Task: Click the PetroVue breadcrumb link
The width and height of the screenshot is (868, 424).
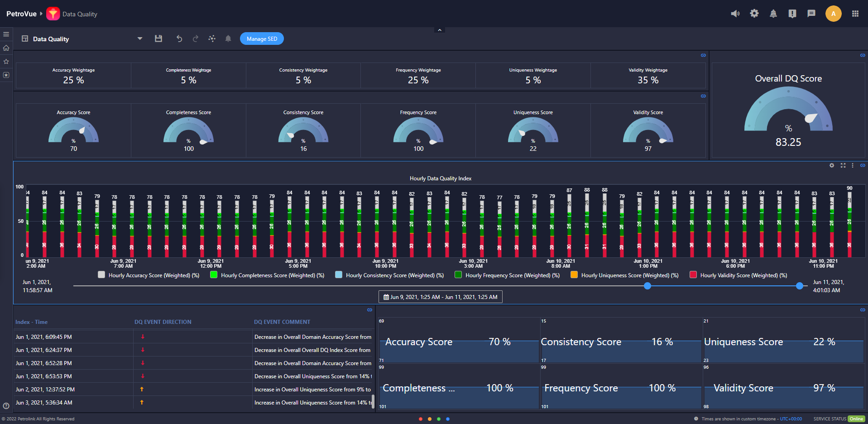Action: (x=21, y=14)
